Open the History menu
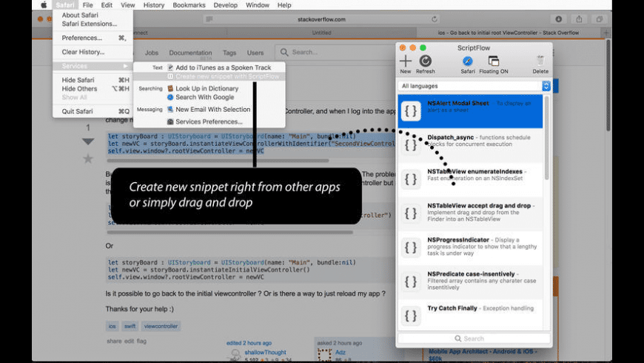 pos(154,5)
